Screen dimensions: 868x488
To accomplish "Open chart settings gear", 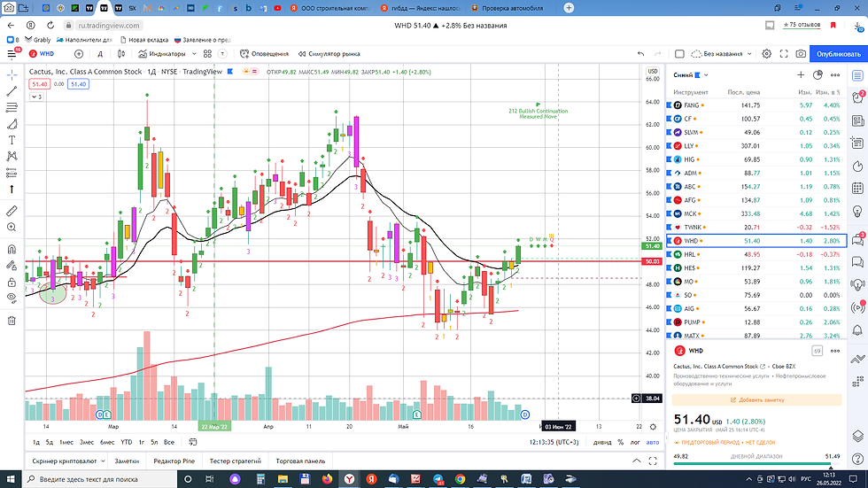I will (x=767, y=54).
